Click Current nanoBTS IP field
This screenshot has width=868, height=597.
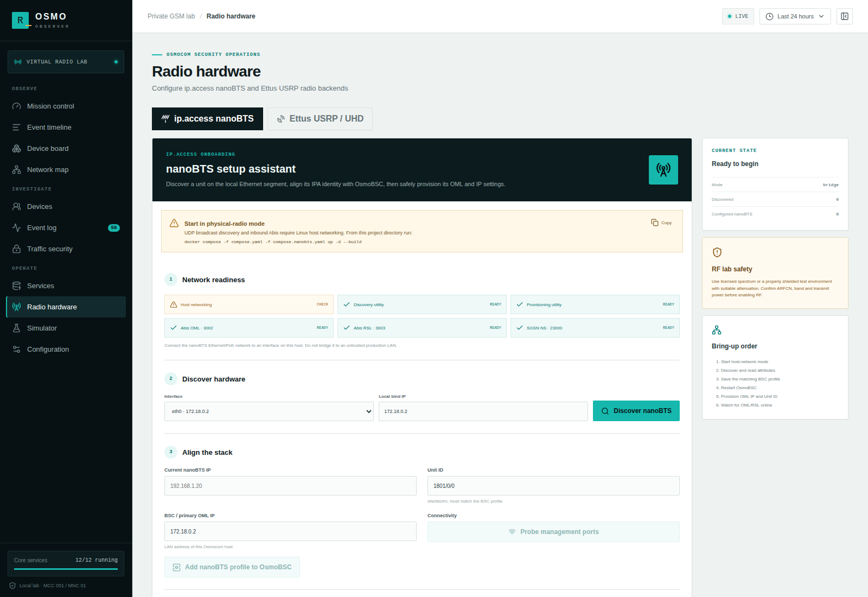(x=290, y=486)
